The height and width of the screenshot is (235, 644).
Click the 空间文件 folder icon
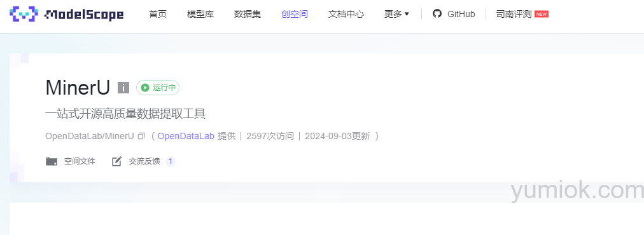(52, 161)
